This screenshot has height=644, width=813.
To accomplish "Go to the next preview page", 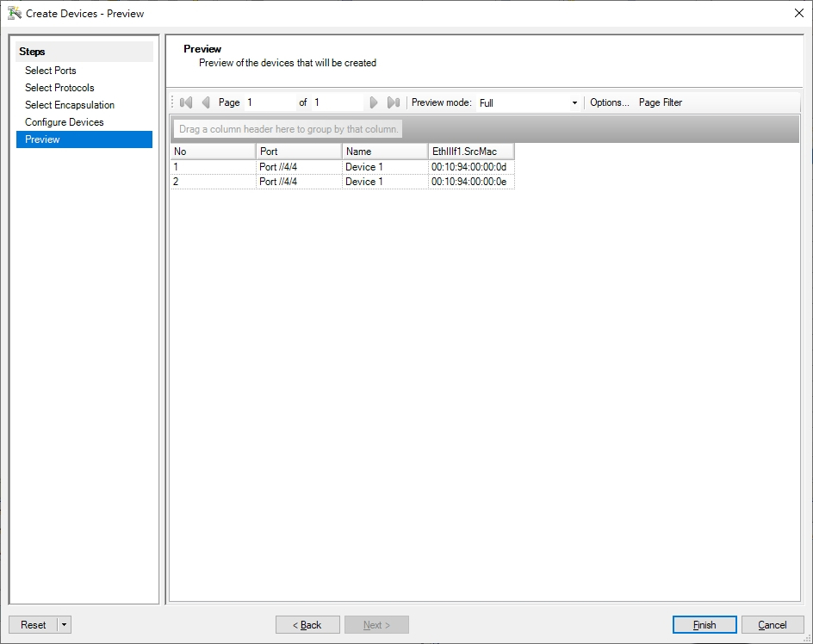I will (x=373, y=102).
